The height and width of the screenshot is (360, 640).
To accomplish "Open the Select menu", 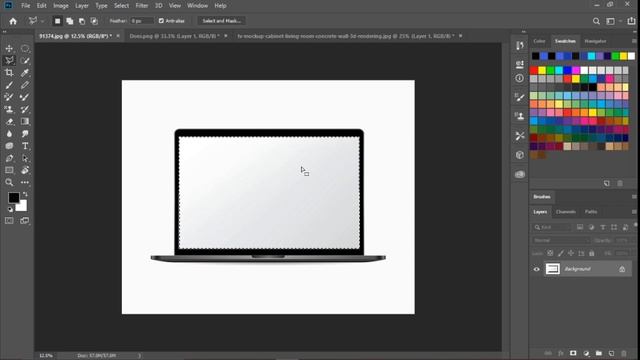I will [121, 6].
